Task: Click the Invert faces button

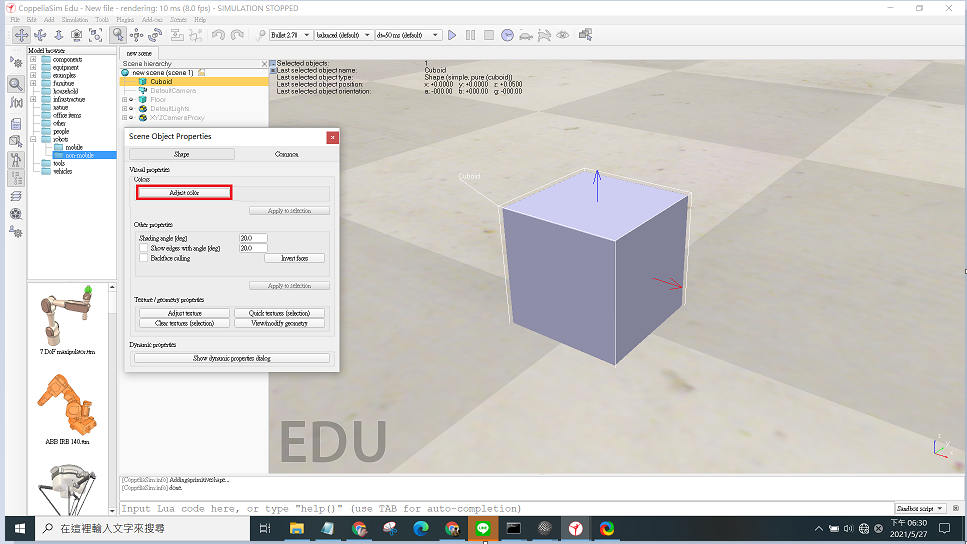Action: [294, 258]
